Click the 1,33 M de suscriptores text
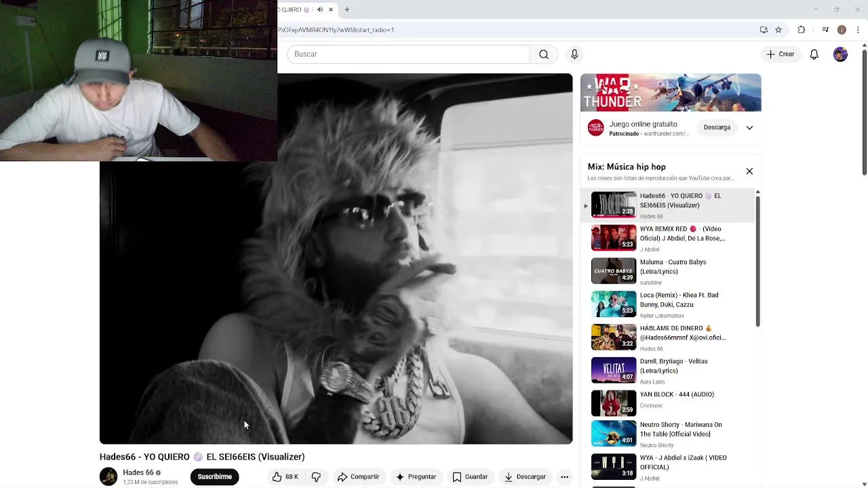 151,483
